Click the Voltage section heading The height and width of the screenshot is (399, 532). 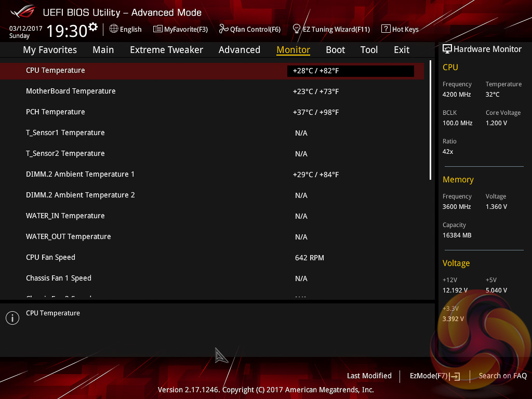456,263
